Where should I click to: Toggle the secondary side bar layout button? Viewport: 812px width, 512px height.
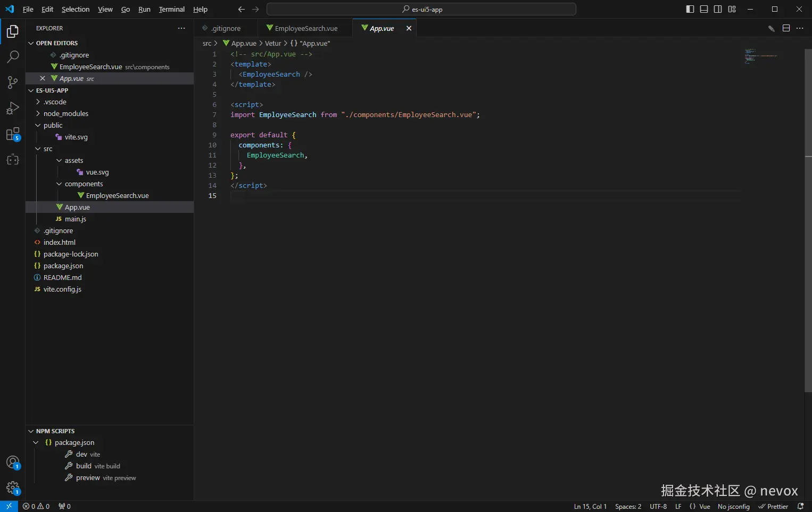click(x=718, y=9)
